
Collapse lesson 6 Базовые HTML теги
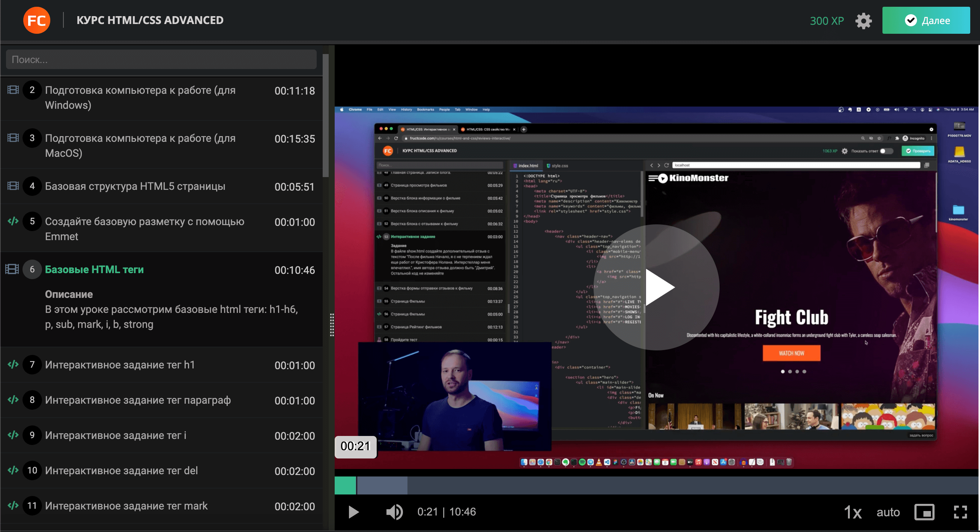pos(161,269)
